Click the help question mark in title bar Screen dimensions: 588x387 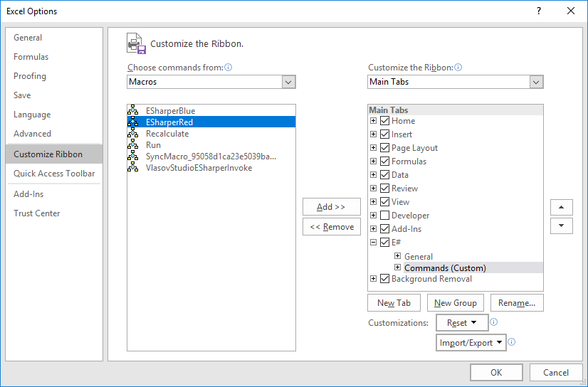pyautogui.click(x=539, y=11)
